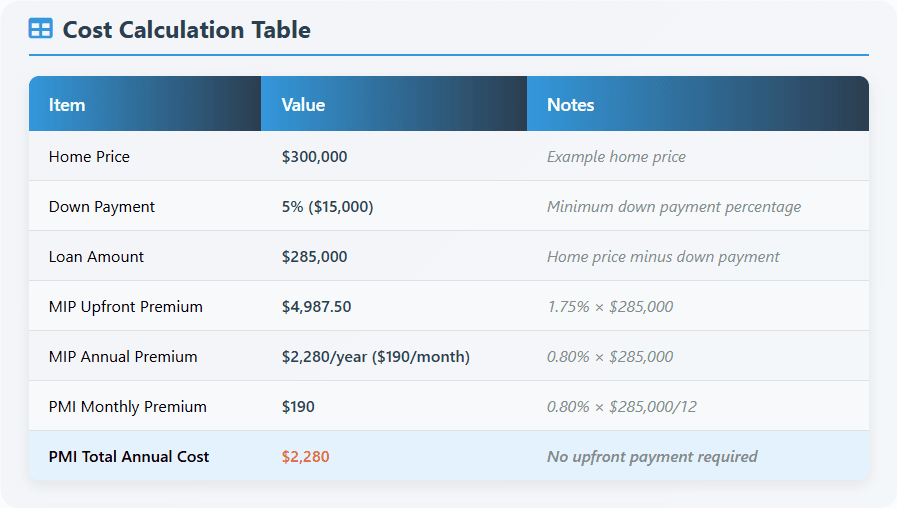The image size is (897, 508).
Task: Select the PMI Monthly Premium label
Action: [x=128, y=407]
